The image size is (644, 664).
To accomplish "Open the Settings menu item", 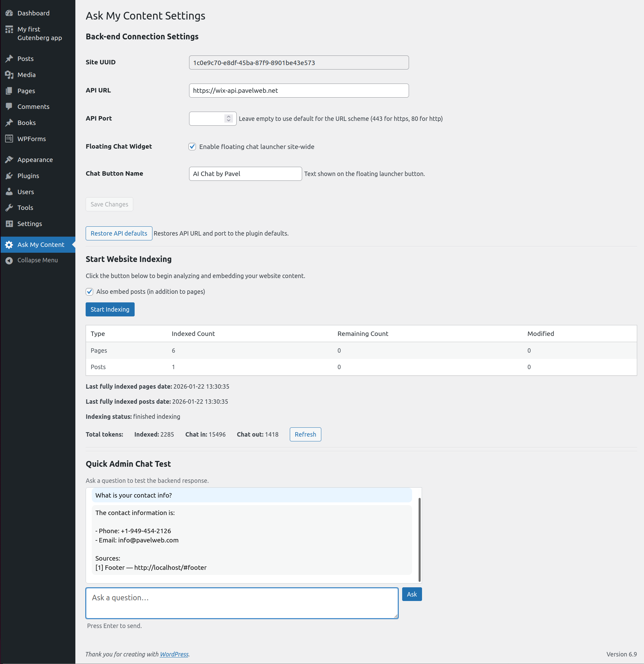I will [x=29, y=224].
